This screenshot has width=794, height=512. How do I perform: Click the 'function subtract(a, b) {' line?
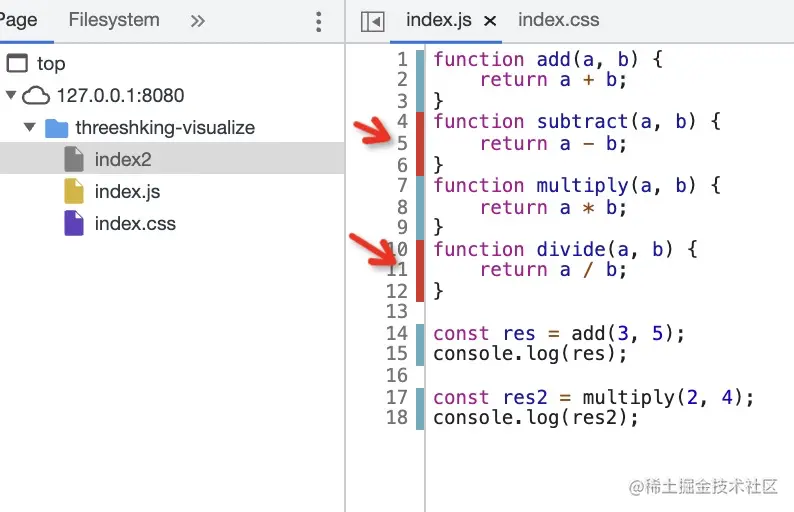pyautogui.click(x=577, y=122)
